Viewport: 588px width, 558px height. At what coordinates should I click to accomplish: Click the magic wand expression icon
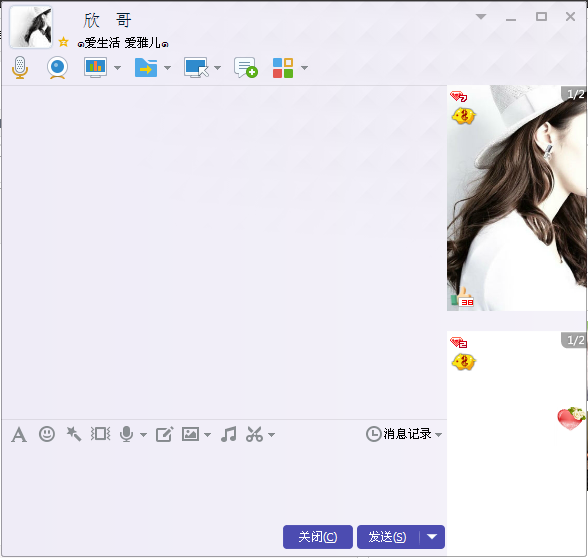pyautogui.click(x=74, y=434)
